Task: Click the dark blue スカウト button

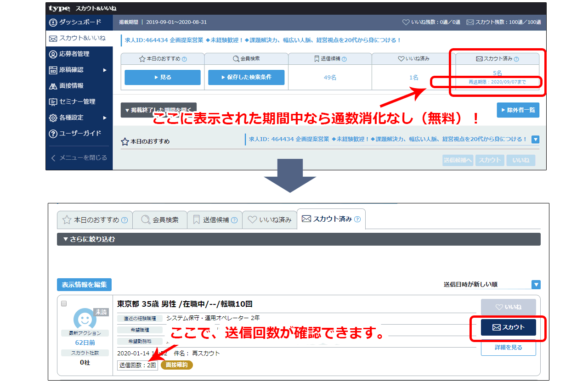Action: [x=508, y=327]
